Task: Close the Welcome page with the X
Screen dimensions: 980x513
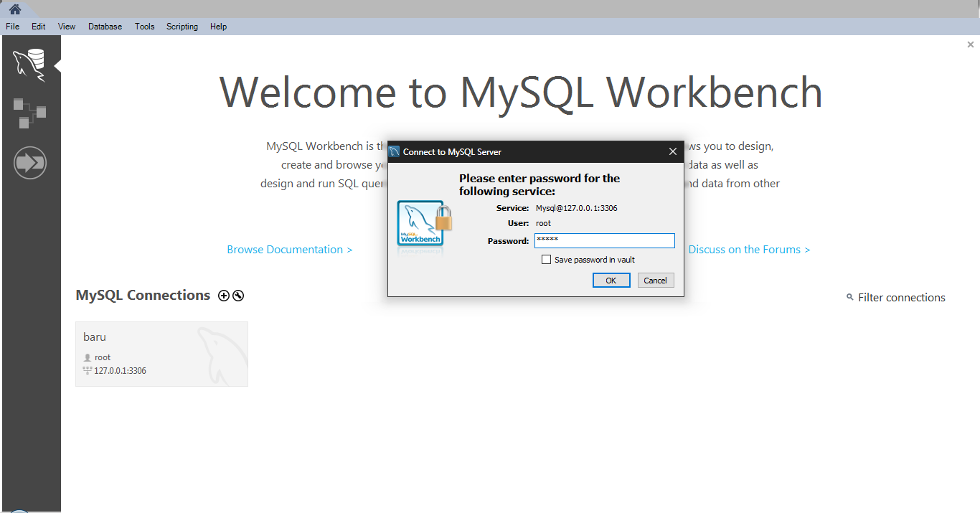Action: [971, 44]
